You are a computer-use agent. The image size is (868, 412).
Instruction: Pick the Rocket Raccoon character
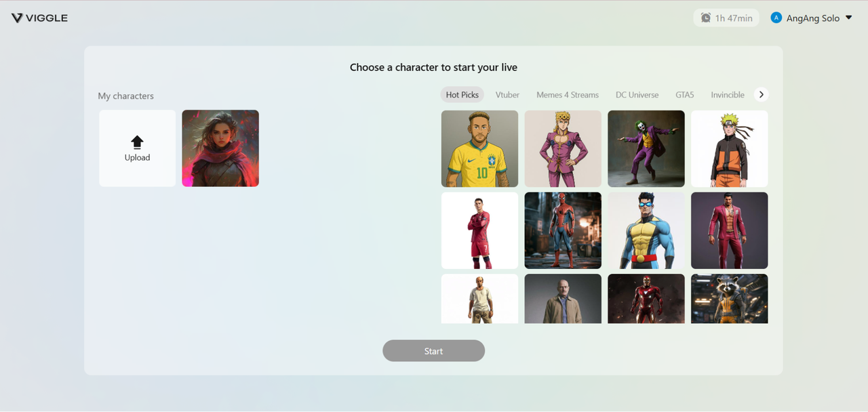pos(730,298)
